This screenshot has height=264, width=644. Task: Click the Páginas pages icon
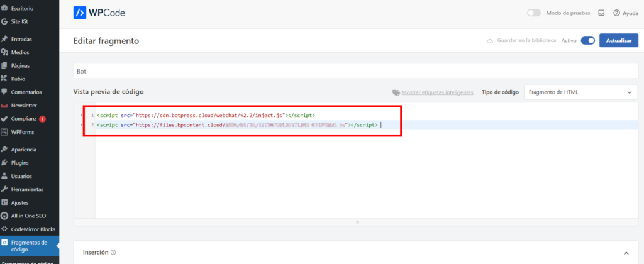4,65
